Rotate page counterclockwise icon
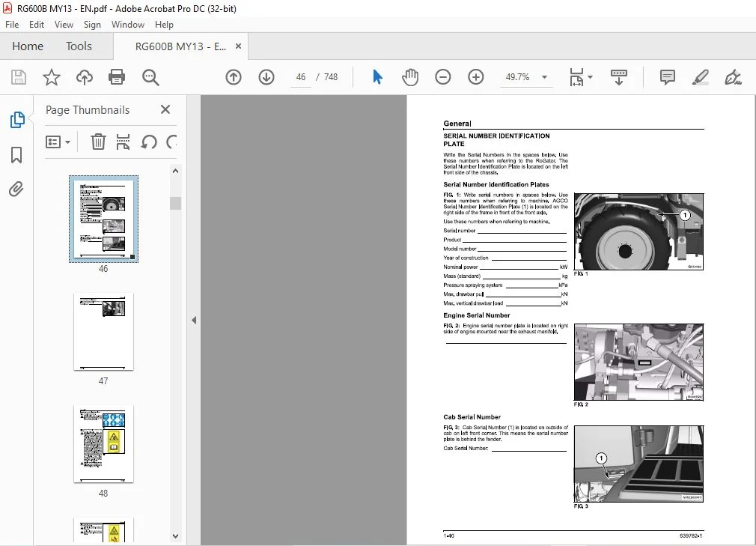The height and width of the screenshot is (546, 756). pyautogui.click(x=148, y=142)
